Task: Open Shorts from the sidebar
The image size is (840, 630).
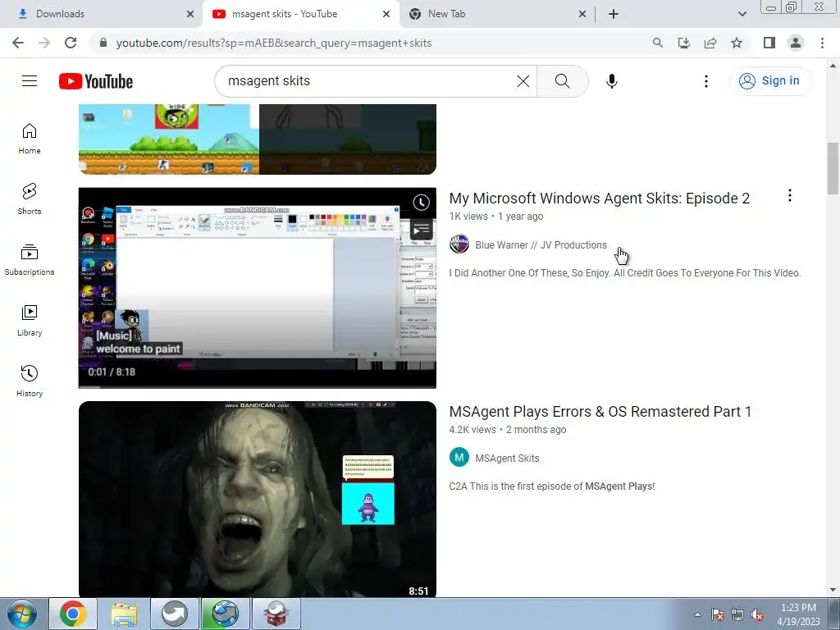Action: (x=30, y=199)
